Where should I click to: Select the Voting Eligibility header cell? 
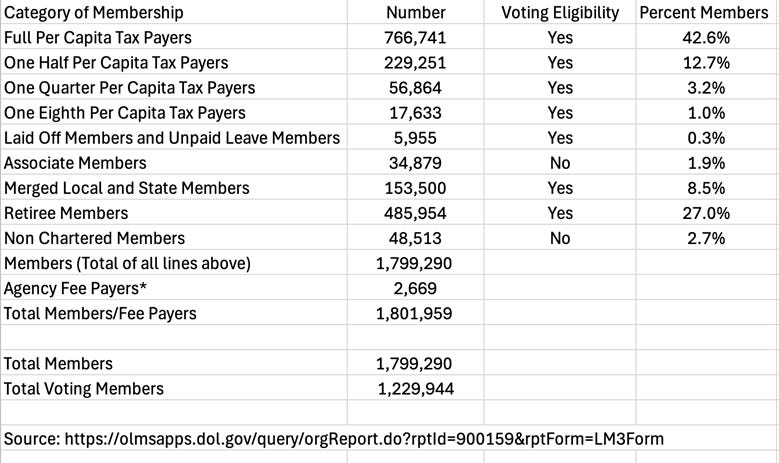[x=560, y=12]
